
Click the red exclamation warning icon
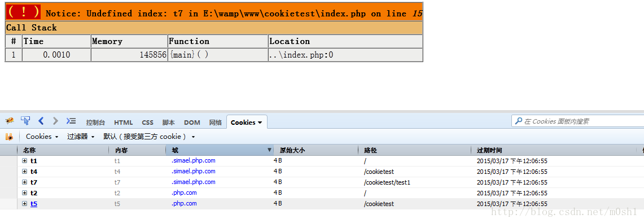(x=23, y=12)
